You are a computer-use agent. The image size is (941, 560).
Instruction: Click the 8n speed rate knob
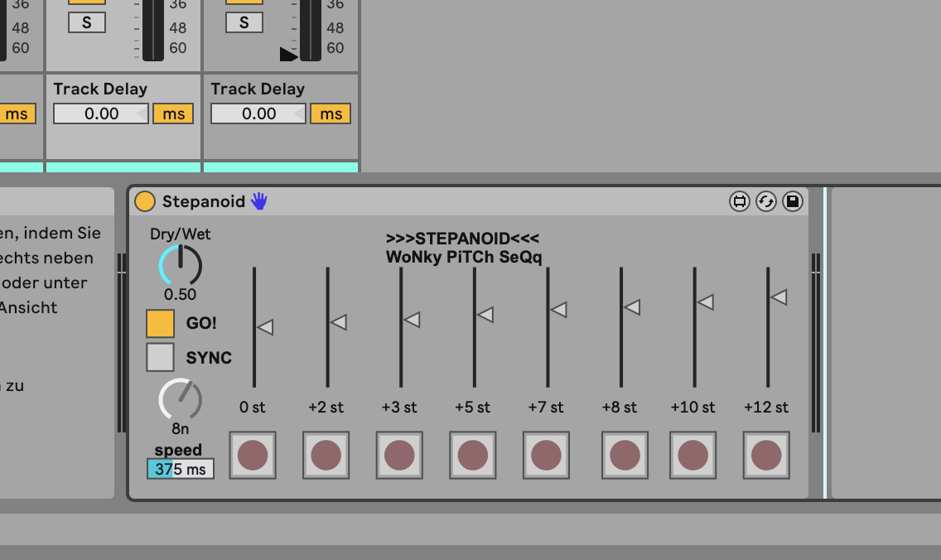[x=181, y=400]
